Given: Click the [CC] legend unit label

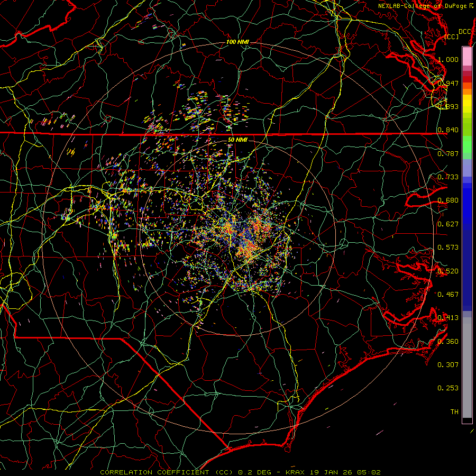Looking at the screenshot, I should [x=452, y=36].
